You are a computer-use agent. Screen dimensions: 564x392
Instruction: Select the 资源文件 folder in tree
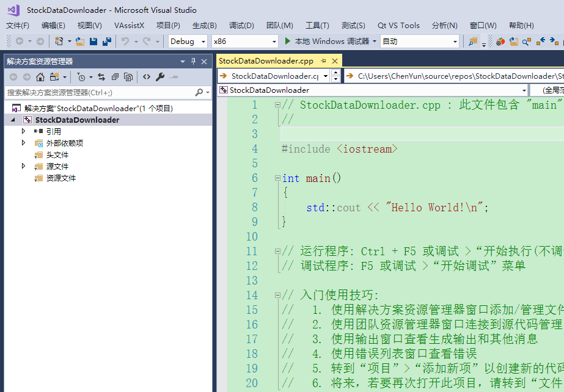(60, 178)
